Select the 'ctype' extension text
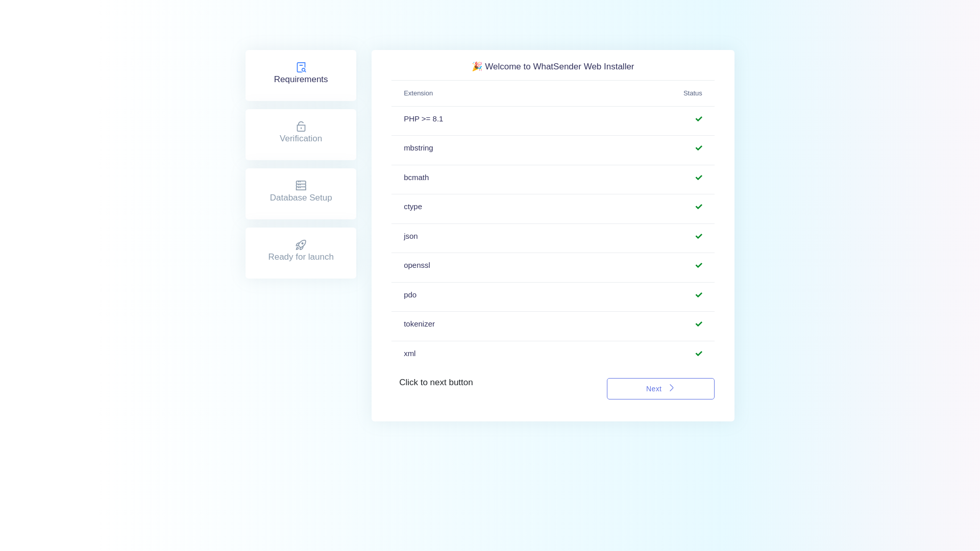 coord(412,207)
